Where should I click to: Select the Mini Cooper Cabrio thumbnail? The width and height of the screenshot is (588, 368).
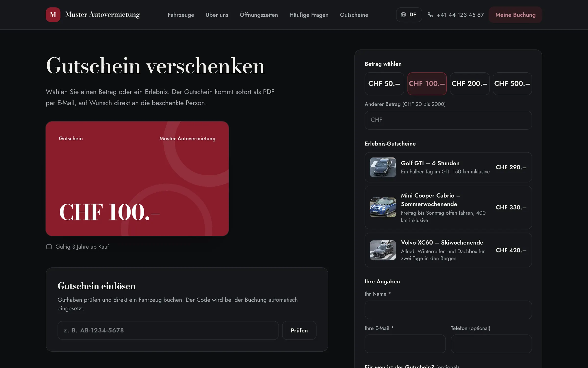(383, 207)
